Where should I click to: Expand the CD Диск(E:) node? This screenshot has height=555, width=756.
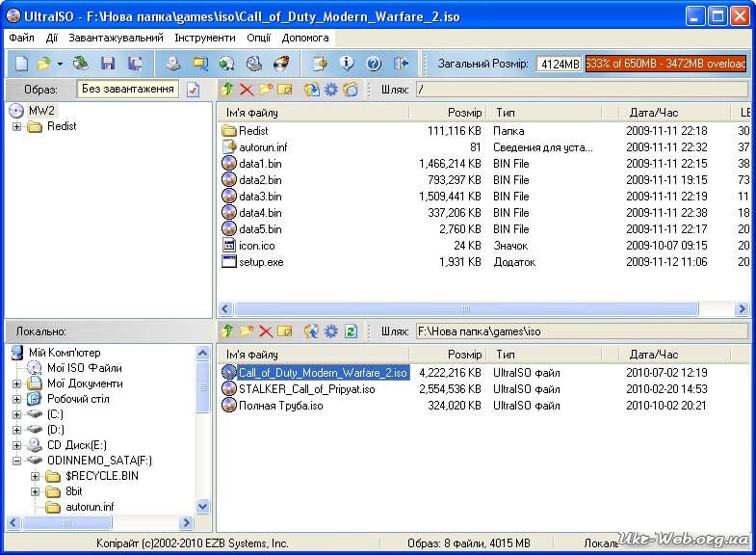[x=17, y=445]
